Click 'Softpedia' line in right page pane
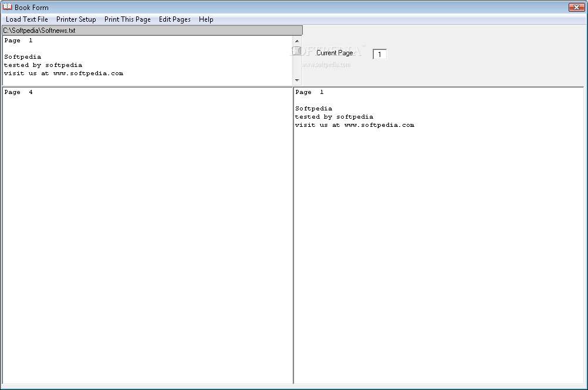The height and width of the screenshot is (390, 588). [x=313, y=109]
